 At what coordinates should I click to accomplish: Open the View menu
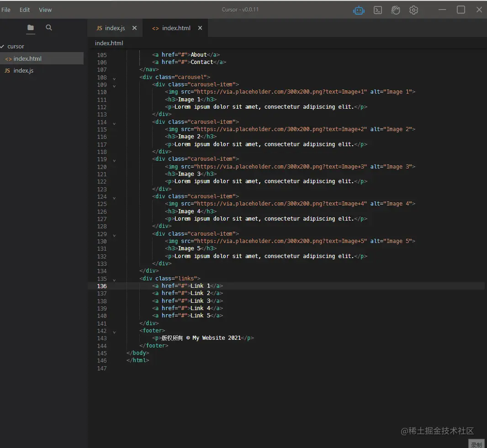pyautogui.click(x=45, y=10)
